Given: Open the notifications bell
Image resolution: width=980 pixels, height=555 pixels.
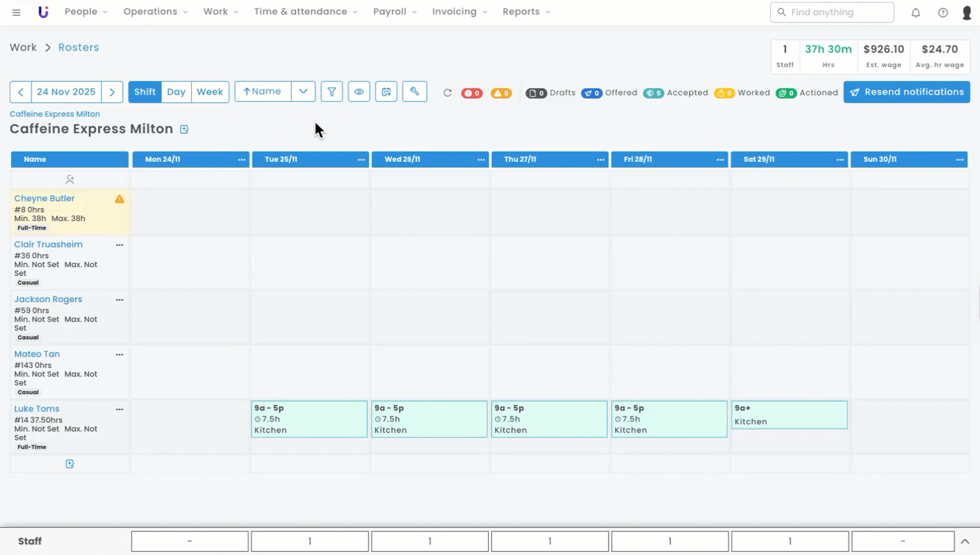Looking at the screenshot, I should click(x=915, y=12).
